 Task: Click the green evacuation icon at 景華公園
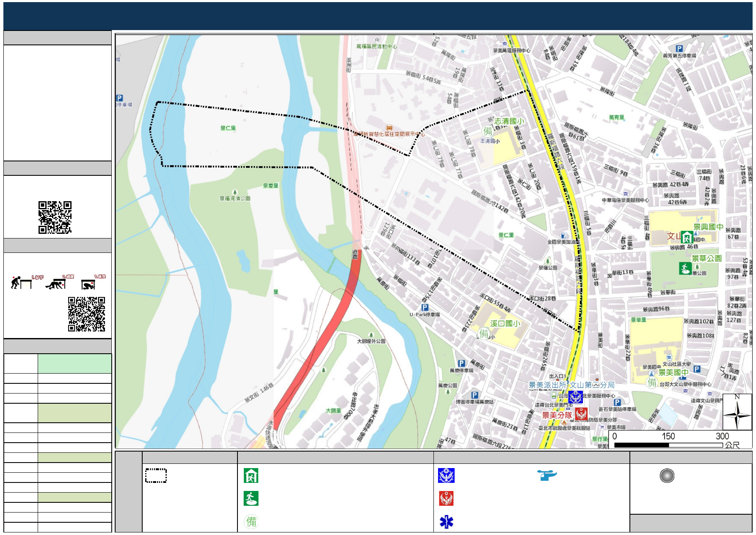pos(685,268)
